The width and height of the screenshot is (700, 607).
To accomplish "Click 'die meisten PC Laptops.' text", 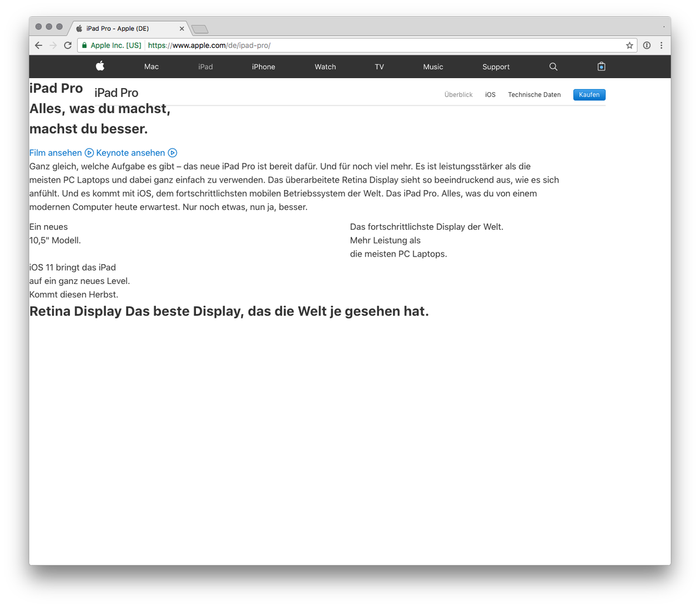I will [x=398, y=254].
